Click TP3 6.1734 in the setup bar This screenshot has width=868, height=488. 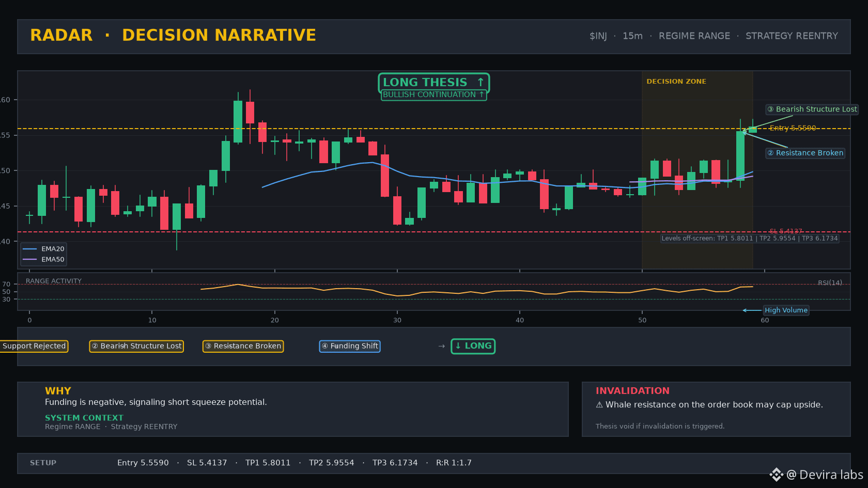tap(395, 463)
